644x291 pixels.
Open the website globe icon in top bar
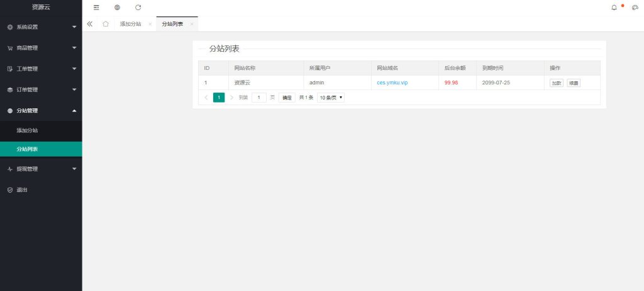tap(117, 8)
